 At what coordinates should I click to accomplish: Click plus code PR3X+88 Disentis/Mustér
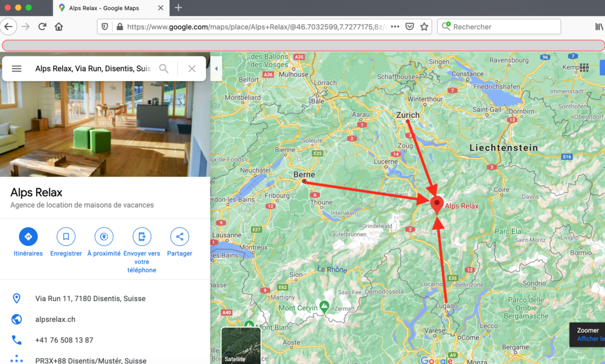(90, 360)
